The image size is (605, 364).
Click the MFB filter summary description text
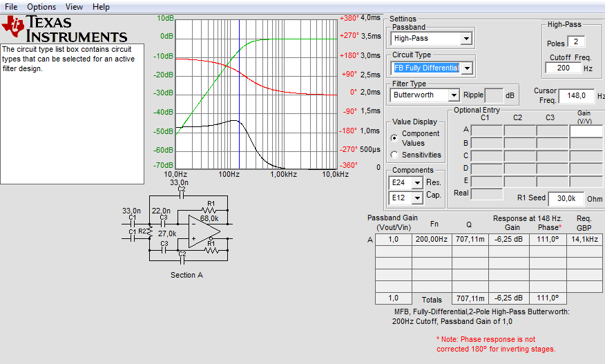(481, 316)
